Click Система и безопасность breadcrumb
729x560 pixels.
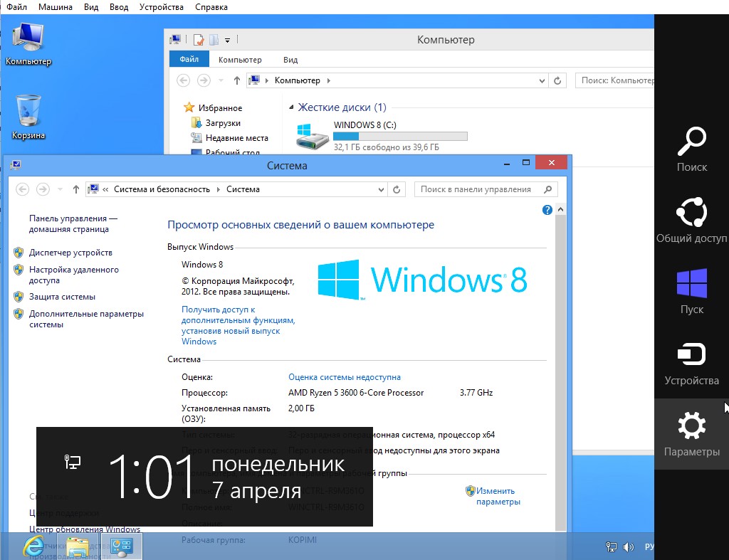pyautogui.click(x=162, y=189)
